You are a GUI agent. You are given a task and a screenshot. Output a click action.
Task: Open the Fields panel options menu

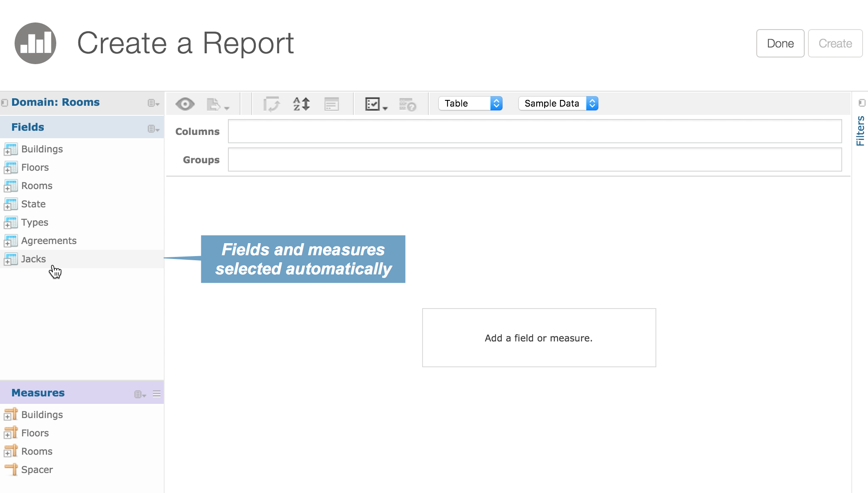[x=153, y=129]
